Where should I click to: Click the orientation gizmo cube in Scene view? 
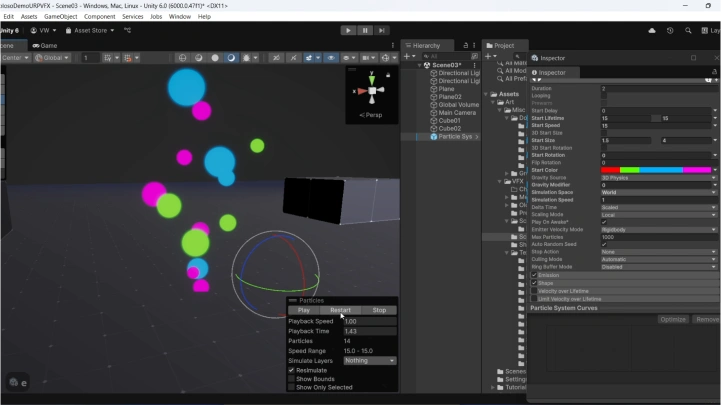pyautogui.click(x=372, y=91)
